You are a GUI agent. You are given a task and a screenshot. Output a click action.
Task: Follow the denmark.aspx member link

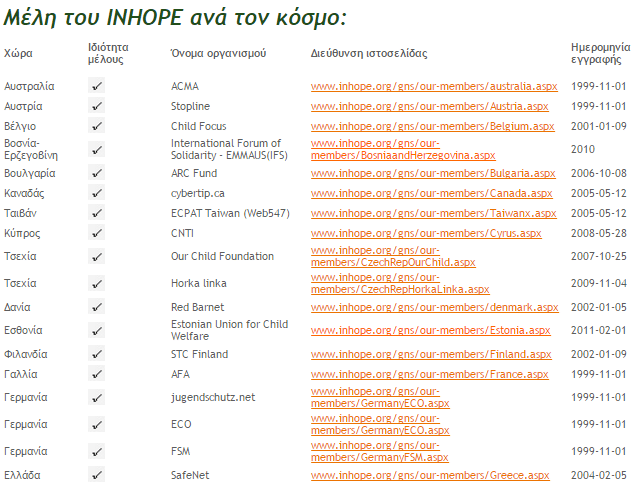pos(435,308)
